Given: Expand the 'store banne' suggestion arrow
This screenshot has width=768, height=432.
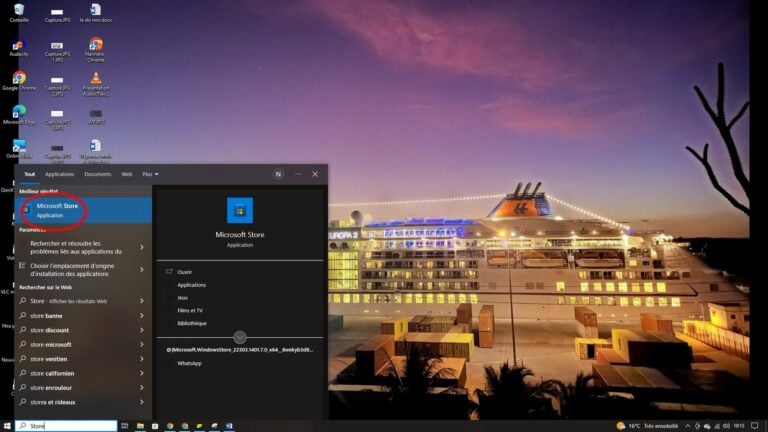Looking at the screenshot, I should pos(141,315).
